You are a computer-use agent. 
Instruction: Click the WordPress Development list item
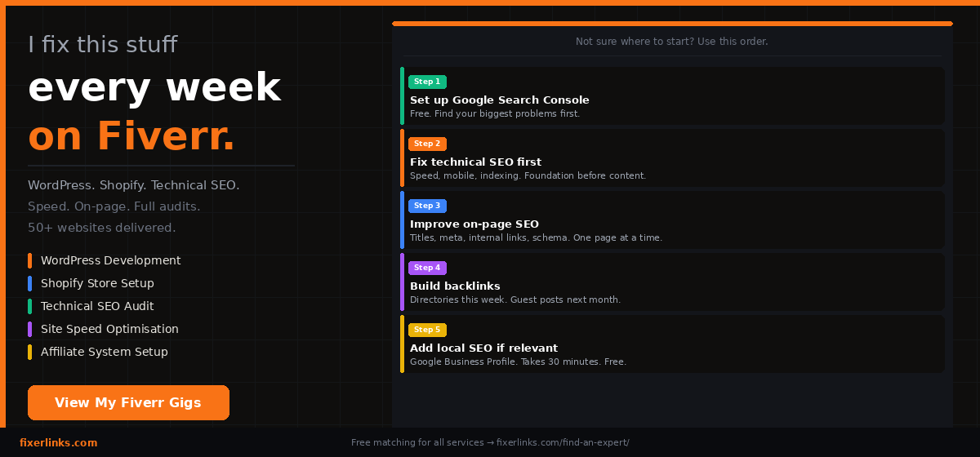tap(110, 260)
